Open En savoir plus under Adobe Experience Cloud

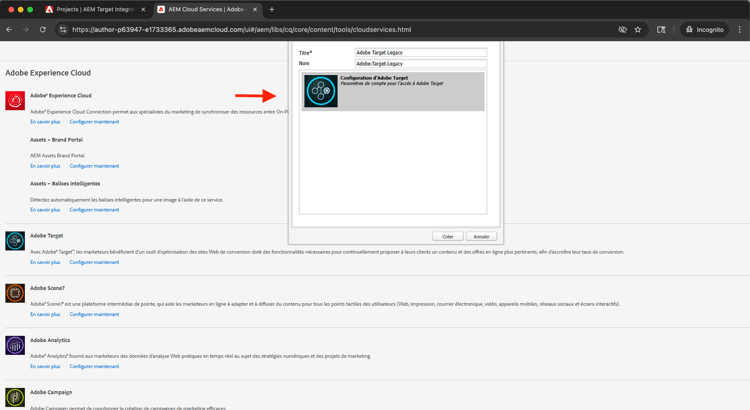(45, 122)
